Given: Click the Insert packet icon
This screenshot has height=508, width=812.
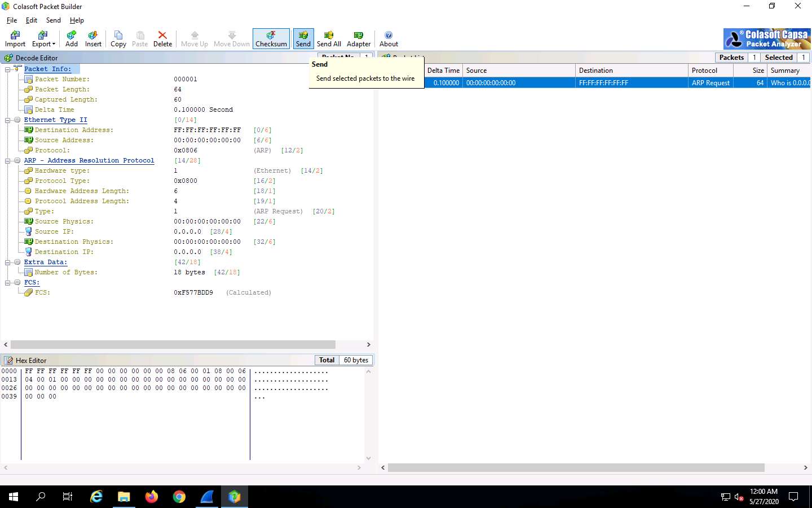Looking at the screenshot, I should click(93, 39).
